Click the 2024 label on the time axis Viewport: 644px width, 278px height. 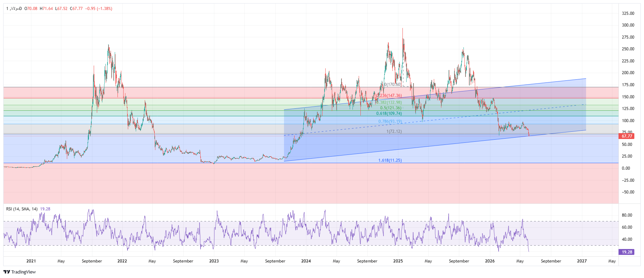pyautogui.click(x=306, y=261)
